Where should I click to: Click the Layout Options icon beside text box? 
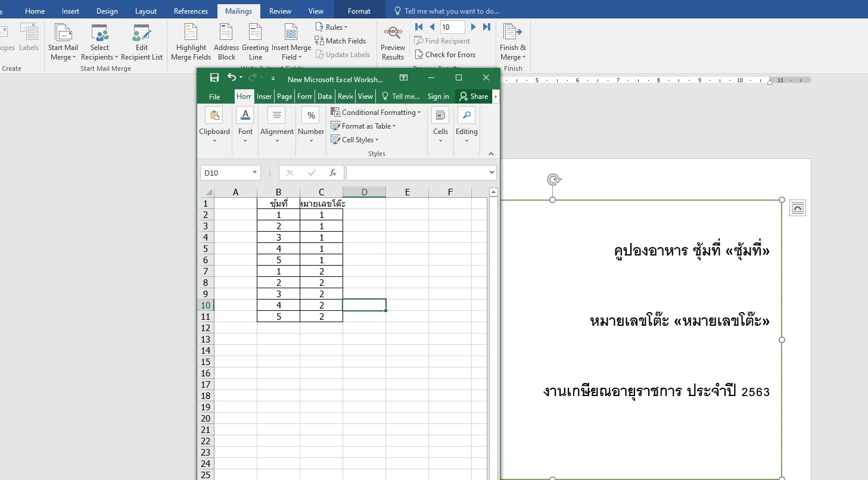pos(798,208)
